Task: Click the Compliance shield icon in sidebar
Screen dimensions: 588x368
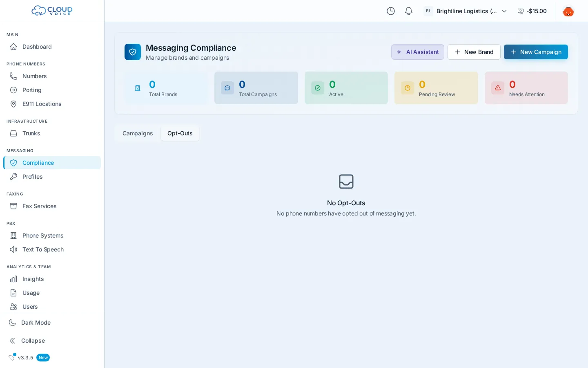Action: click(13, 163)
